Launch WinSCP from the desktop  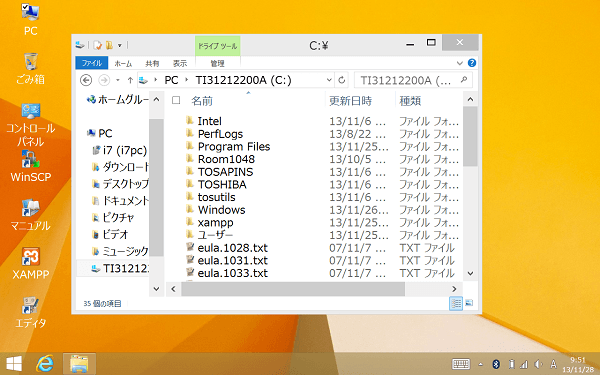pyautogui.click(x=30, y=166)
